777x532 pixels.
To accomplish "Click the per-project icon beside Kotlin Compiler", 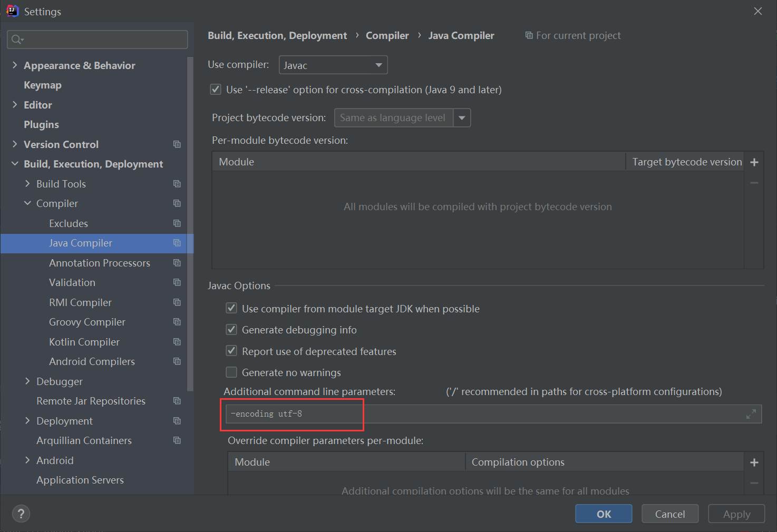I will 177,342.
